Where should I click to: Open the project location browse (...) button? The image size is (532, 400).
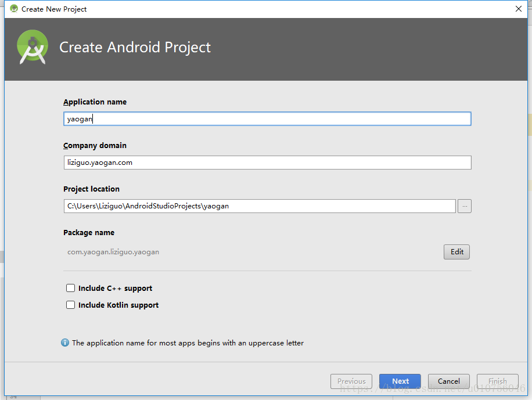pos(465,206)
